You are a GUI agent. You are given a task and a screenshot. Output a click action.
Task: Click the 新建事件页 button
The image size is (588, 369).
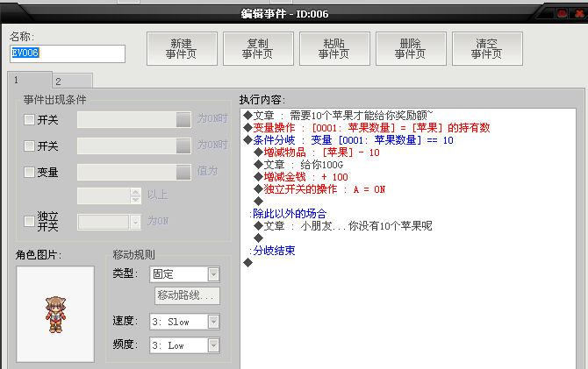pos(182,49)
